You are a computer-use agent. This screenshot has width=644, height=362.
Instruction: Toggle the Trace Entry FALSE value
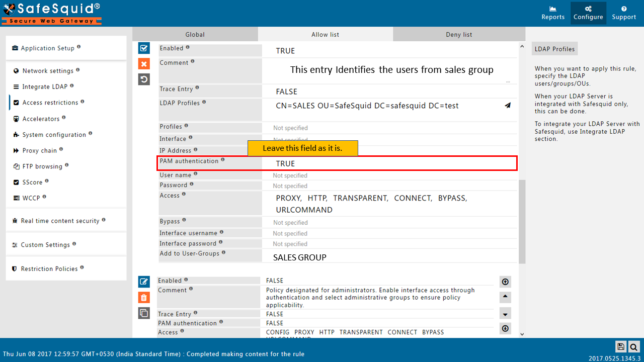coord(286,92)
